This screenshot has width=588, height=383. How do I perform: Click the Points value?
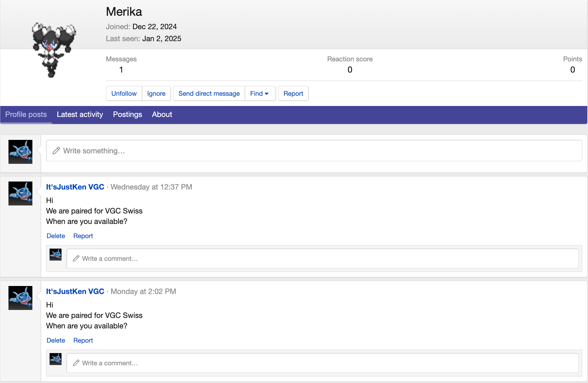(x=573, y=70)
